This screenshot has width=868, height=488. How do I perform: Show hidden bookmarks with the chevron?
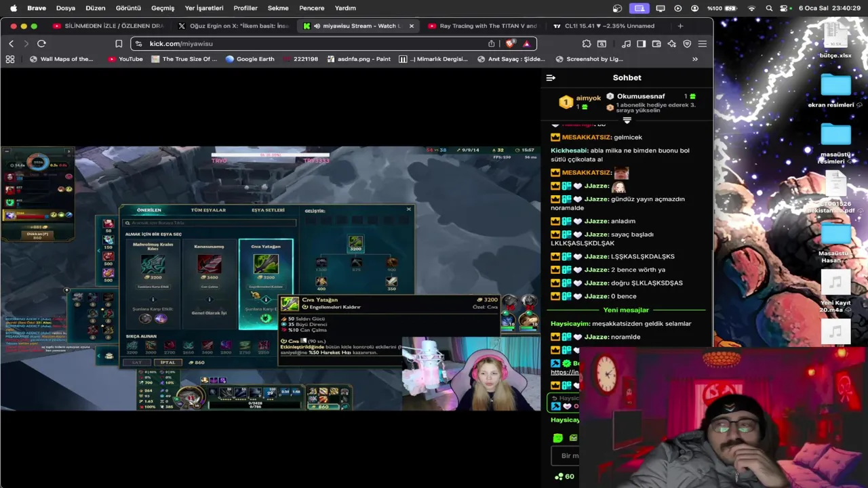click(x=695, y=59)
